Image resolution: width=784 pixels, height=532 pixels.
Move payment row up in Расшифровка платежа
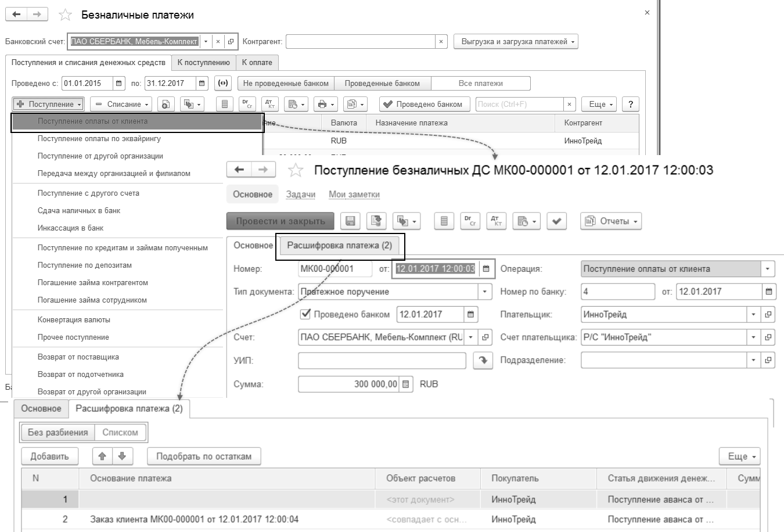pyautogui.click(x=102, y=456)
